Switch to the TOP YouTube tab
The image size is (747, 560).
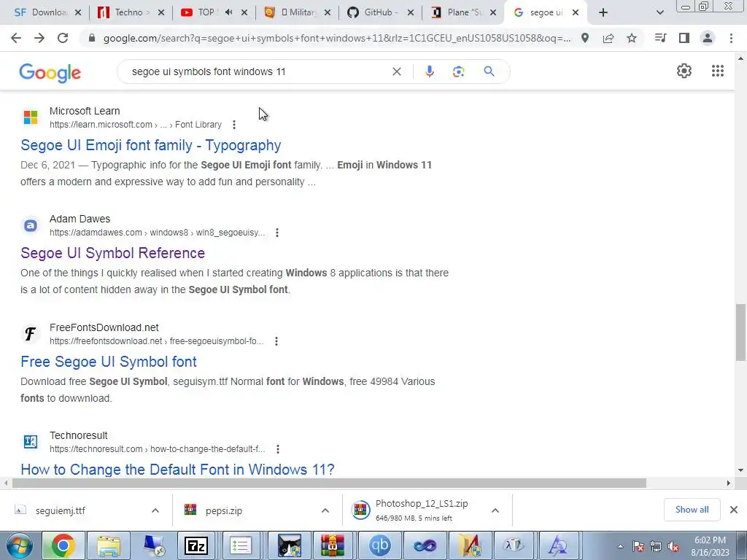point(206,12)
